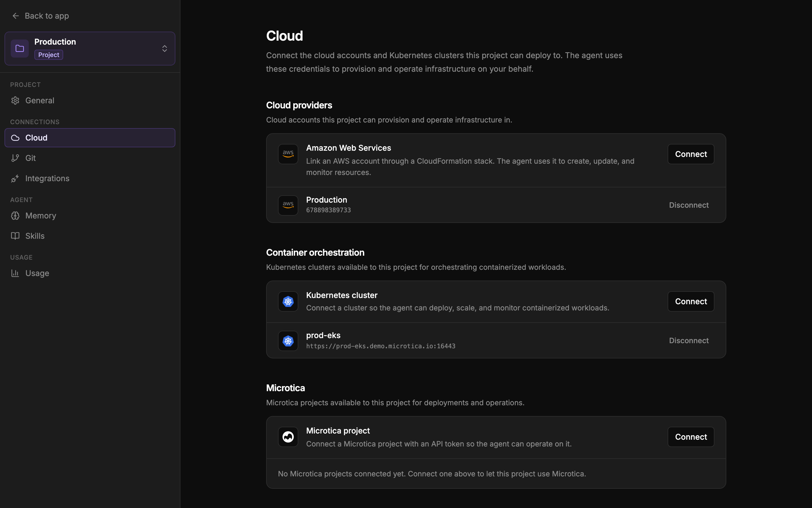812x508 pixels.
Task: Click the Git branch icon in the sidebar
Action: point(15,158)
